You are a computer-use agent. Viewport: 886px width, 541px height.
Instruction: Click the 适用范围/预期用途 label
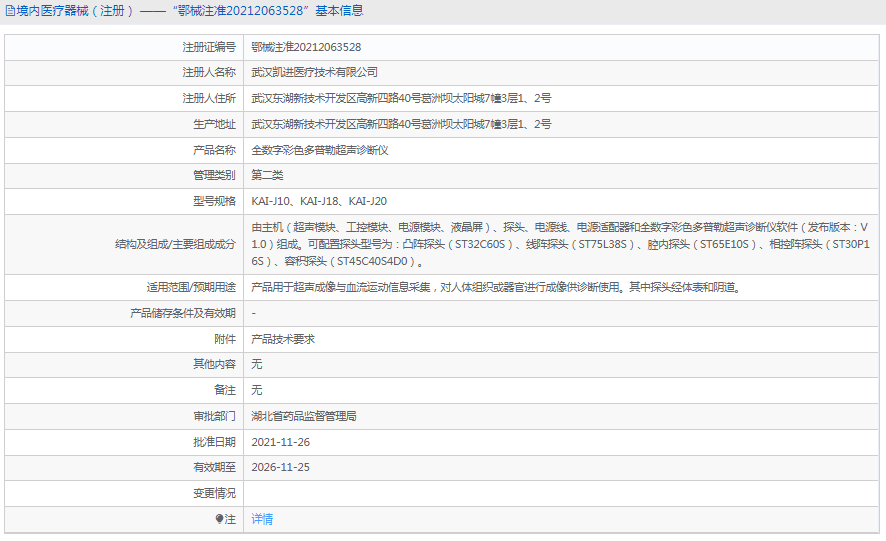click(191, 287)
